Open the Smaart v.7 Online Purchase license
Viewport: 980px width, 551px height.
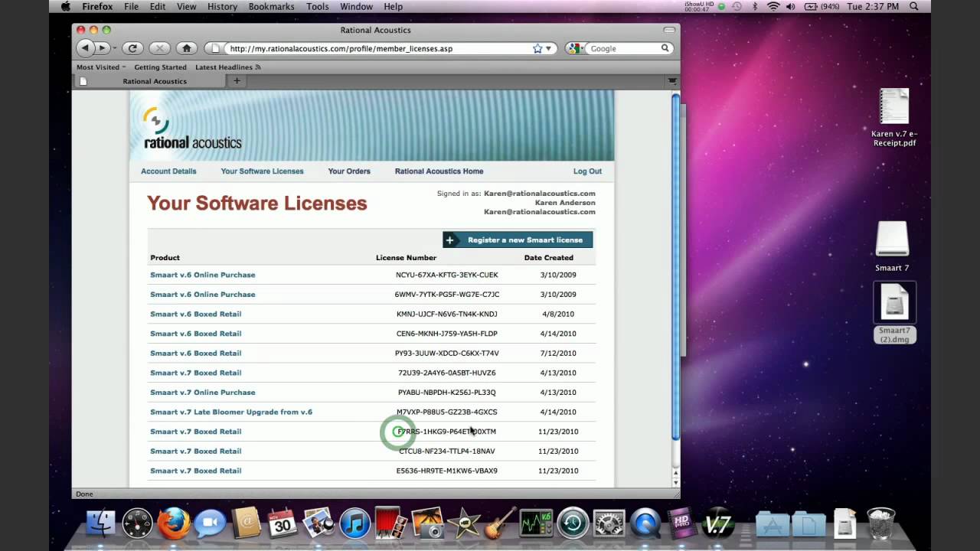203,392
